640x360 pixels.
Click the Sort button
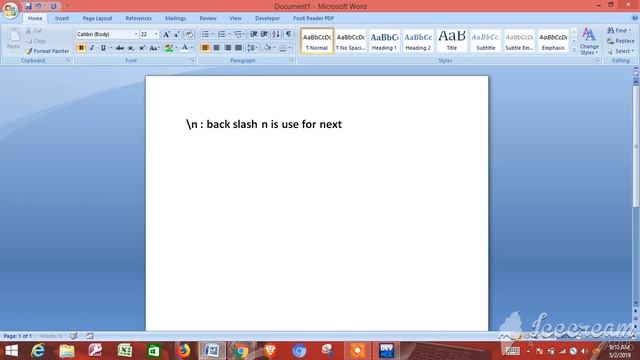click(x=276, y=34)
